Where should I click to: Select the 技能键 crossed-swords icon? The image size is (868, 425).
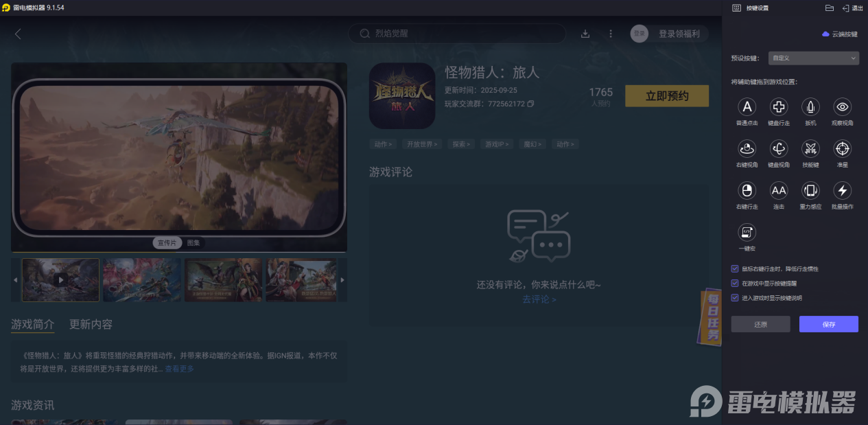(x=810, y=148)
